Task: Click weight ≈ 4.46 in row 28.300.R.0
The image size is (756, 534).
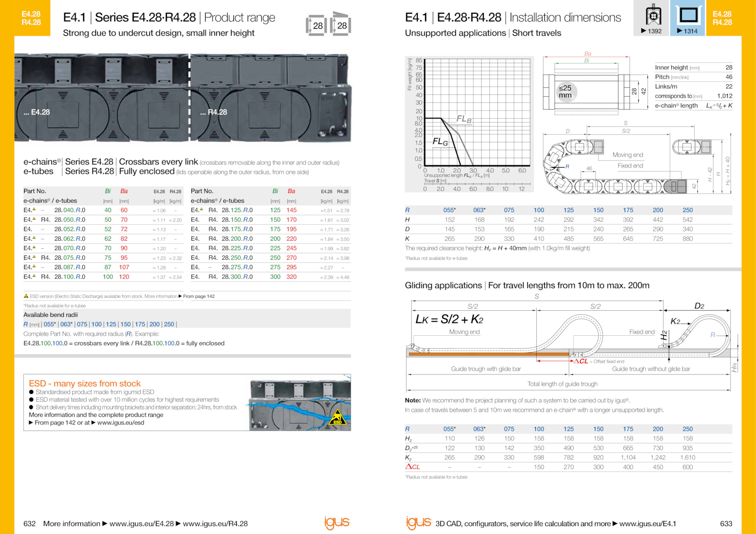Action: [343, 277]
